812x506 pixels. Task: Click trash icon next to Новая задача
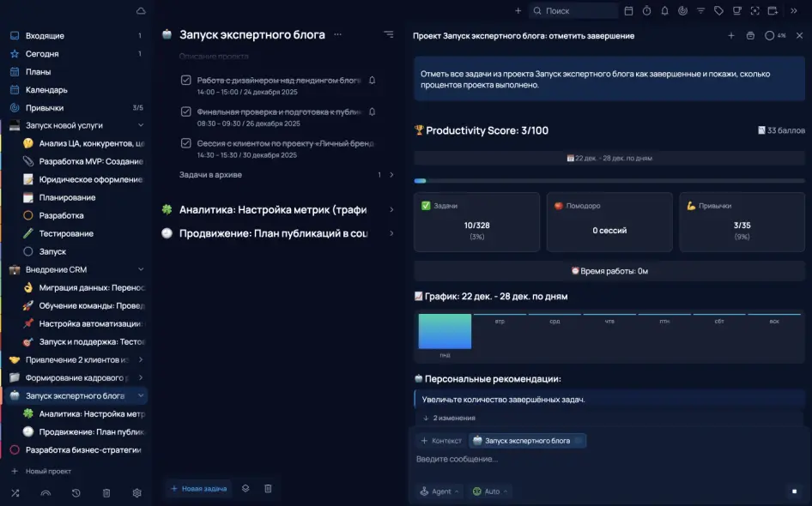(x=268, y=488)
